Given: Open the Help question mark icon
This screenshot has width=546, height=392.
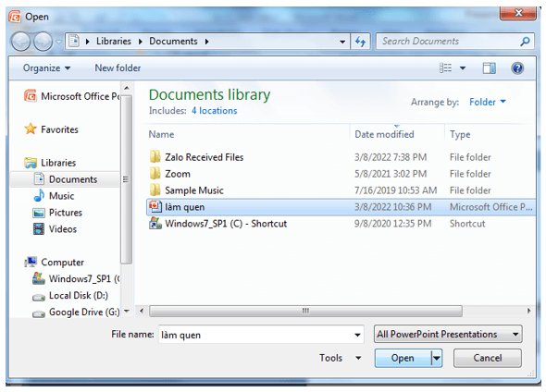Looking at the screenshot, I should (517, 68).
